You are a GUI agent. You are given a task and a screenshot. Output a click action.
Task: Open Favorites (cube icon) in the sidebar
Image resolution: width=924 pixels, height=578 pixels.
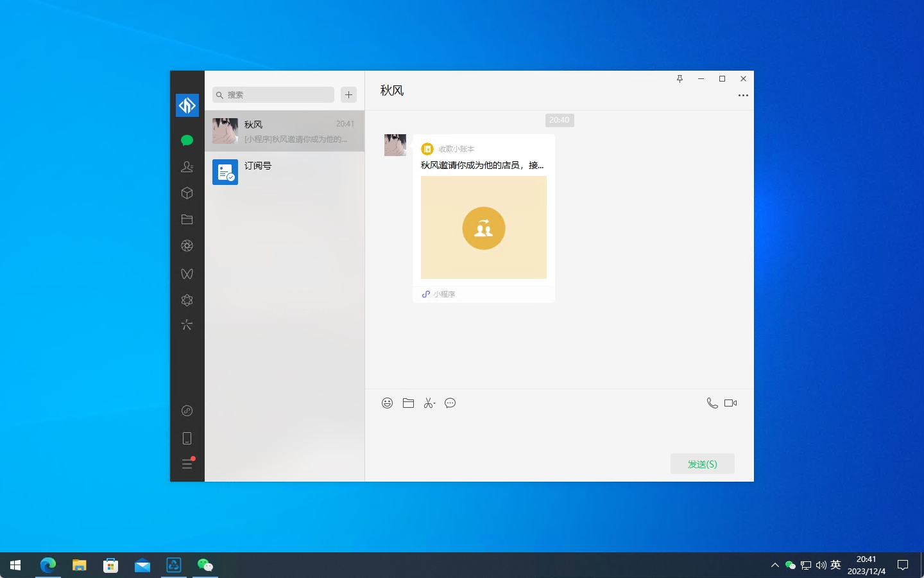coord(187,193)
